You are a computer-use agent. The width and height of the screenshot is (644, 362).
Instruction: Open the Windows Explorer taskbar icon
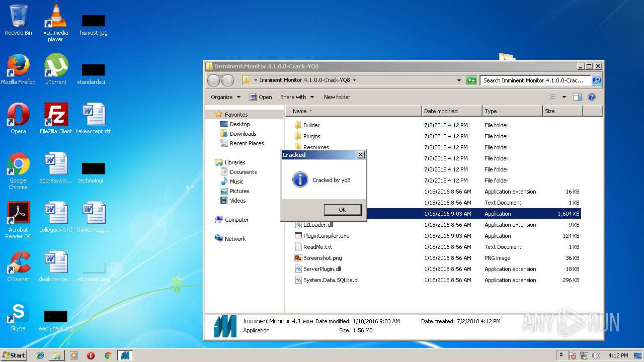click(x=57, y=355)
